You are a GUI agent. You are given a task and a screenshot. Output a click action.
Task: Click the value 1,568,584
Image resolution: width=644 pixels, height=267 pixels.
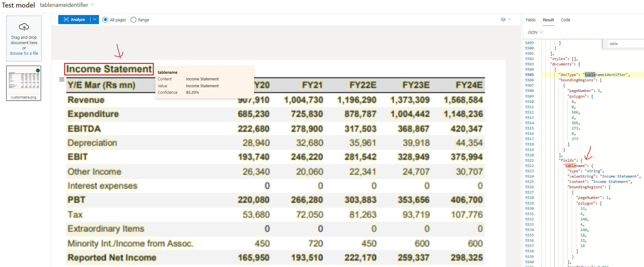coord(463,100)
